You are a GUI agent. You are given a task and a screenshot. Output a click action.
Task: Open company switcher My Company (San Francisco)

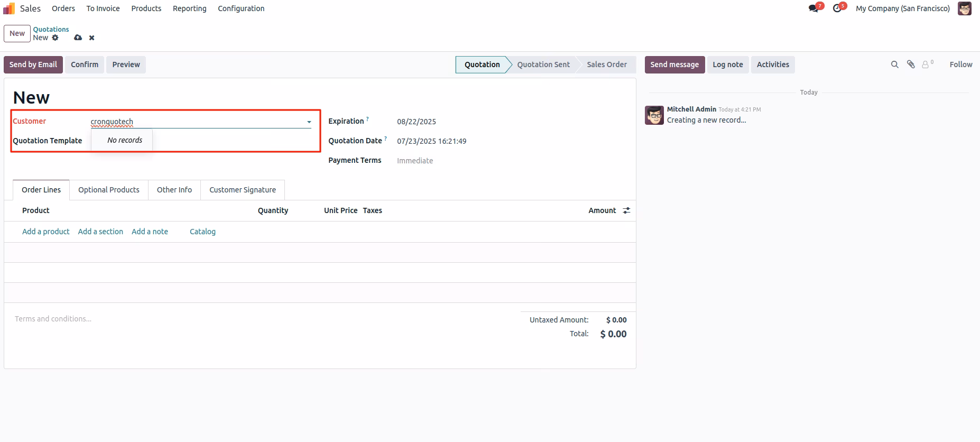pos(903,8)
